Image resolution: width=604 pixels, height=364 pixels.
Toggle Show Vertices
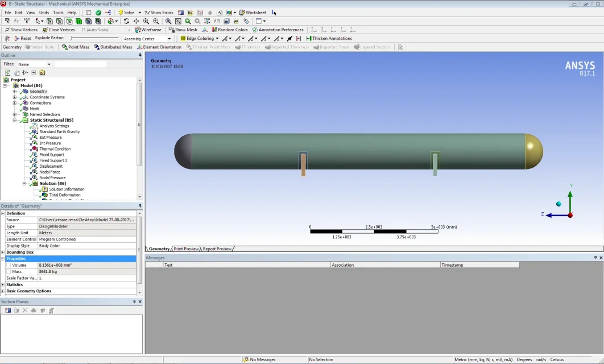(21, 30)
